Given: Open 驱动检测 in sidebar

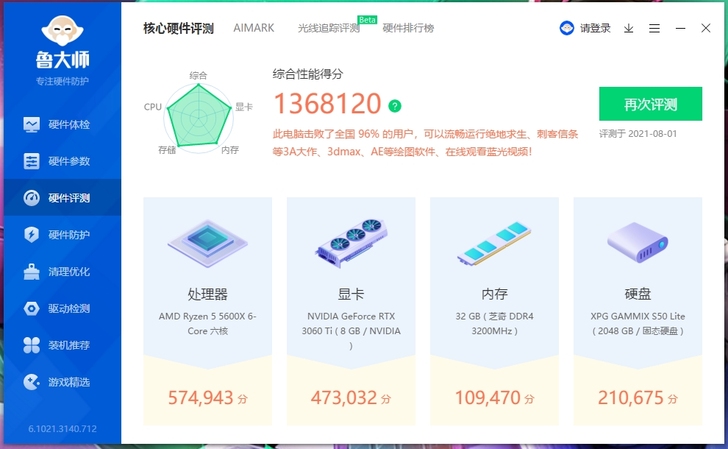Looking at the screenshot, I should 62,308.
